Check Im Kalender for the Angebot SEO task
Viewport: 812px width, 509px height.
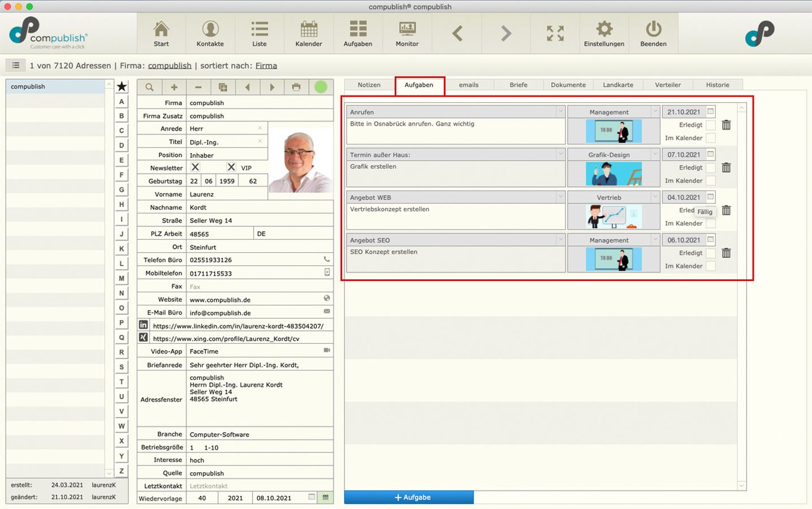pyautogui.click(x=711, y=266)
